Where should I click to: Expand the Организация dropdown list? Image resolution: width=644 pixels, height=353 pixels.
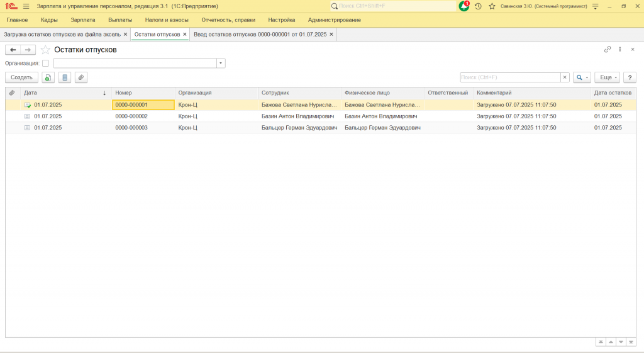pyautogui.click(x=221, y=64)
